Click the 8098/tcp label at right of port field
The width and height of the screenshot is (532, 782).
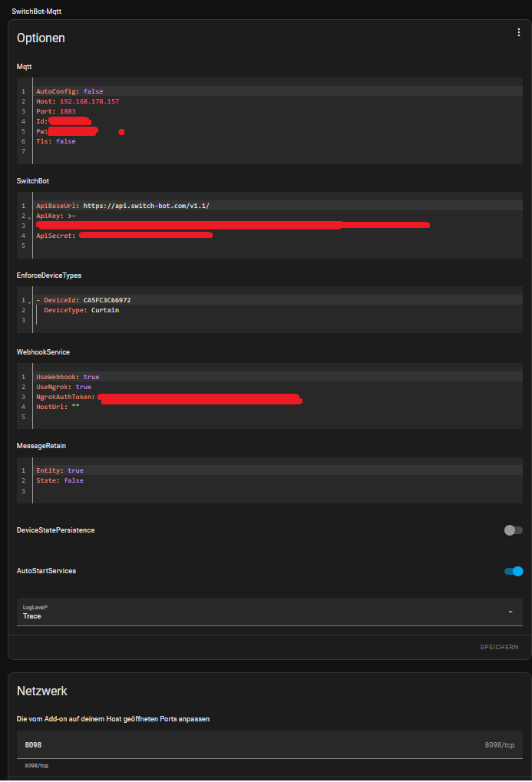pos(500,744)
